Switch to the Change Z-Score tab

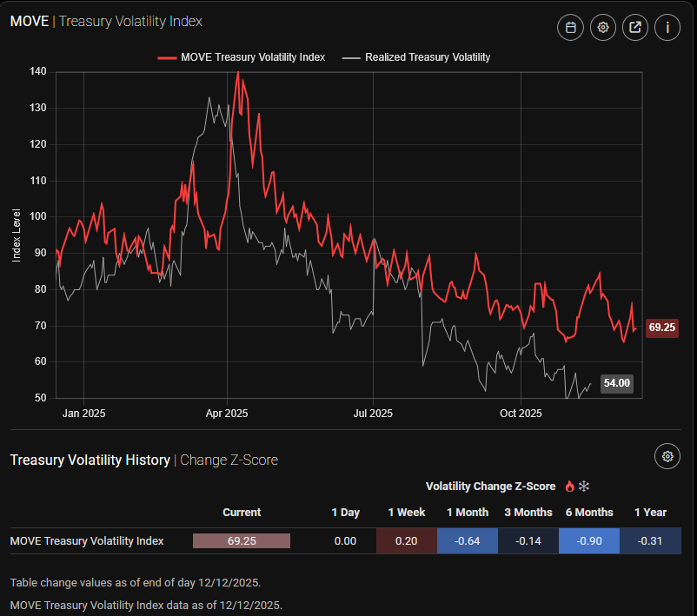pos(229,460)
